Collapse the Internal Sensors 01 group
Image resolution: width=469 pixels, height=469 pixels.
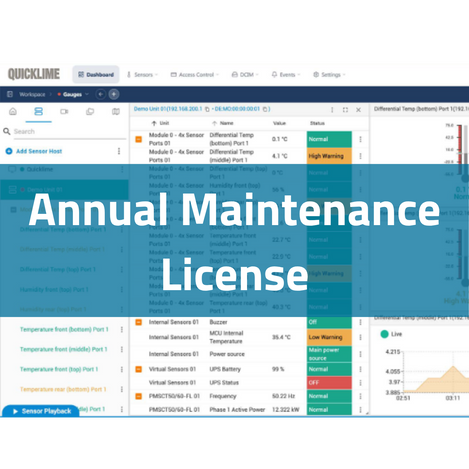(139, 322)
